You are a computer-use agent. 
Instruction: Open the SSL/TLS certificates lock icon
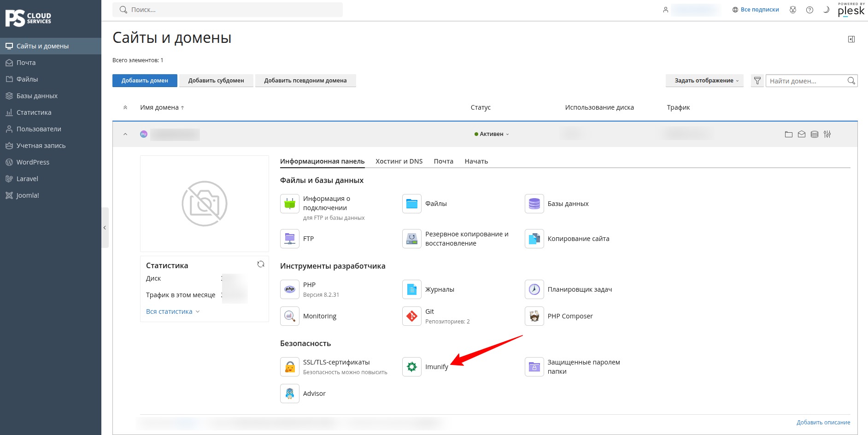pos(290,367)
